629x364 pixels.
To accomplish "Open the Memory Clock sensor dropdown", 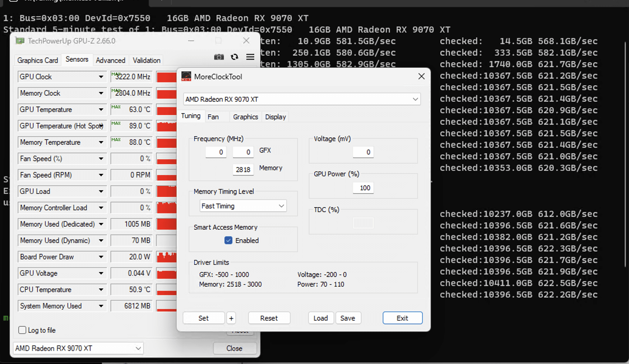I will point(101,93).
